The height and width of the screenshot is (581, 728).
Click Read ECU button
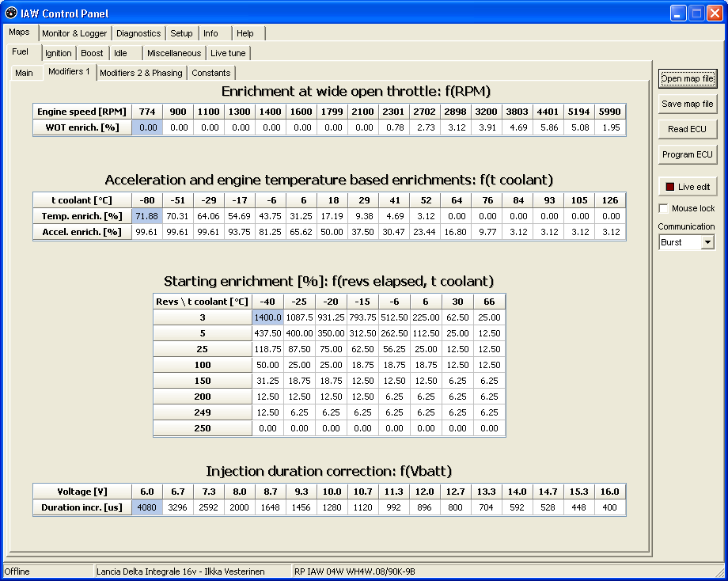coord(687,129)
